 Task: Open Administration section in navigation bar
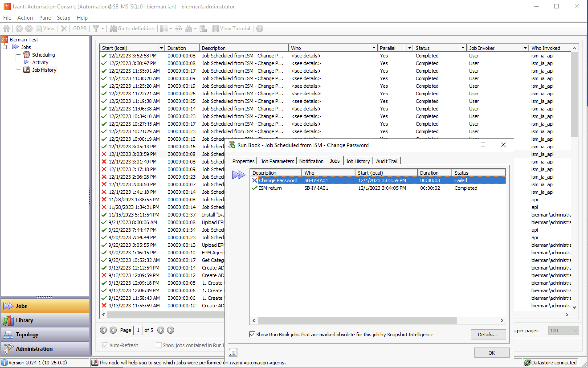pos(45,349)
